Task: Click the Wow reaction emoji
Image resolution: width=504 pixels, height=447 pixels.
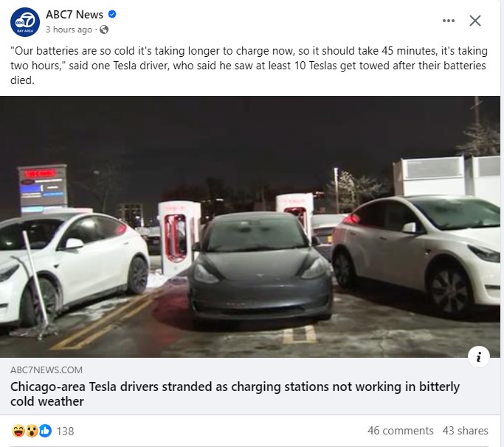Action: coord(32,431)
